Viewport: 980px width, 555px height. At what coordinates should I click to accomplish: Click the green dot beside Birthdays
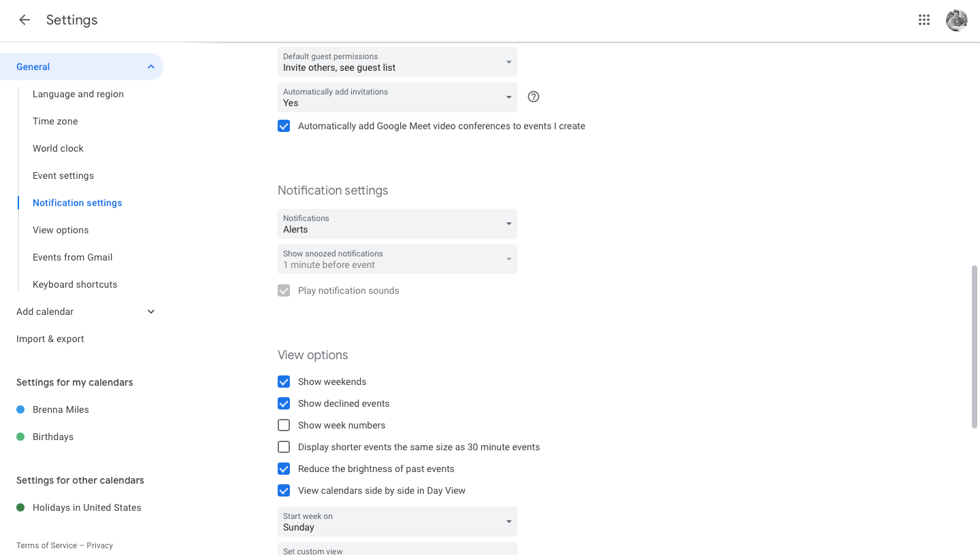(x=20, y=436)
